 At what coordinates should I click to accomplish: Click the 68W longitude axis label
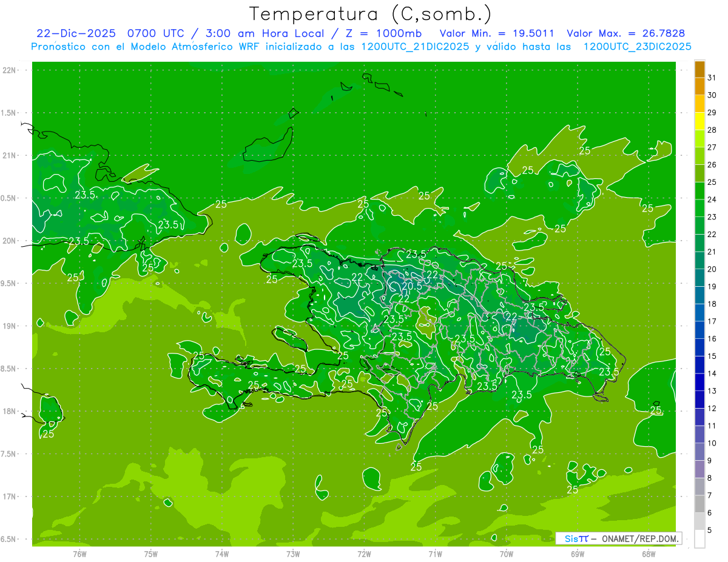[648, 554]
